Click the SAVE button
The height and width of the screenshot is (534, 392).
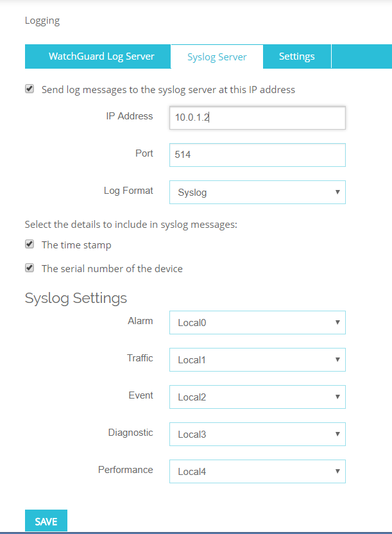point(46,521)
